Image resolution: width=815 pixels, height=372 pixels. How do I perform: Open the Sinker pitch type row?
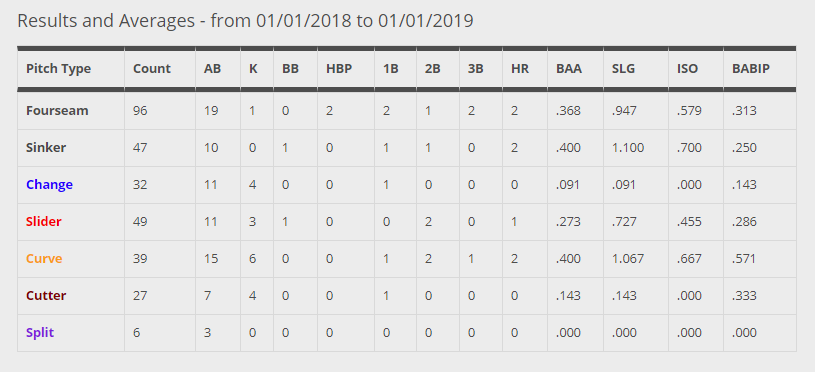click(406, 148)
